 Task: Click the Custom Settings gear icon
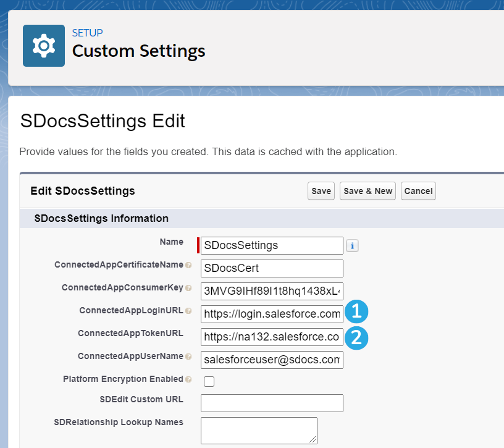(44, 46)
